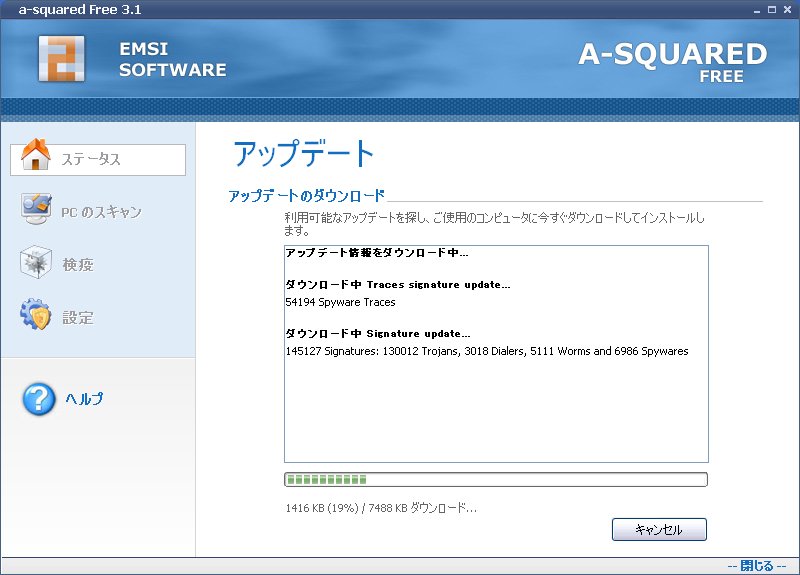The height and width of the screenshot is (575, 800).
Task: Click the EMSI SOFTWARE banner text
Action: [172, 59]
